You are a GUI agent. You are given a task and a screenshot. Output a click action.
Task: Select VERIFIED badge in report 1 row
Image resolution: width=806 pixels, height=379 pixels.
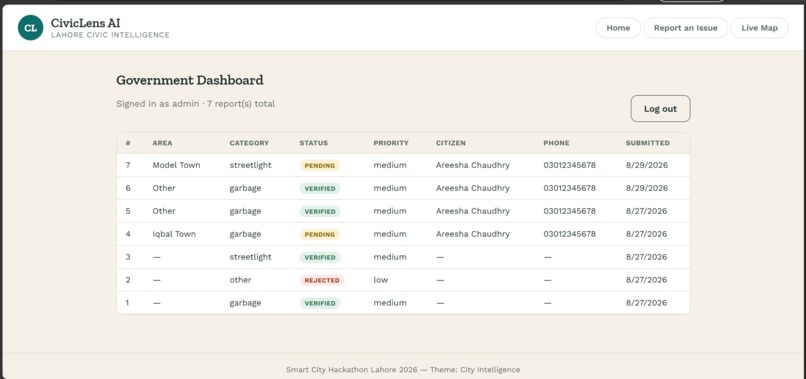tap(320, 303)
